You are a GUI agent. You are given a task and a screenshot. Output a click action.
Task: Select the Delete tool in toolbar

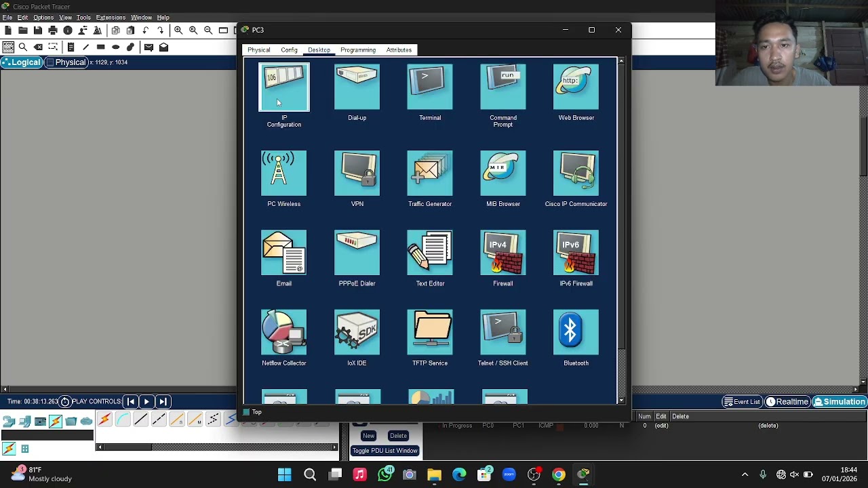point(38,47)
